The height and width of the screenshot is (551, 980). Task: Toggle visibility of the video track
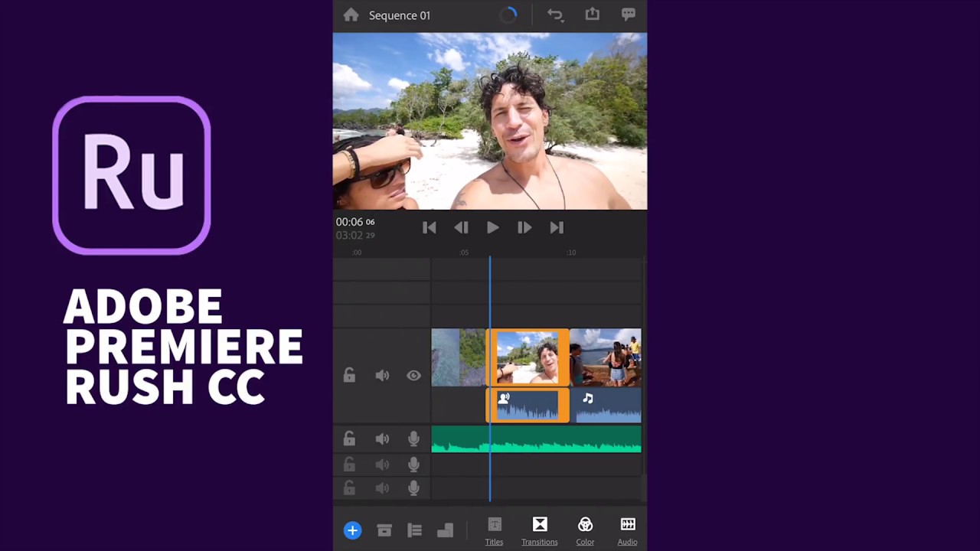point(413,375)
